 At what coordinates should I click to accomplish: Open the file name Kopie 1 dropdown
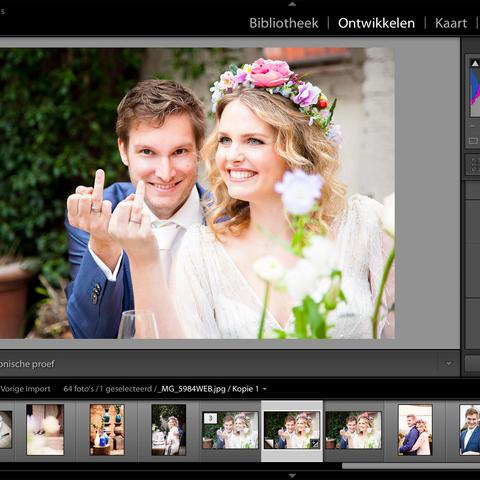pos(265,389)
